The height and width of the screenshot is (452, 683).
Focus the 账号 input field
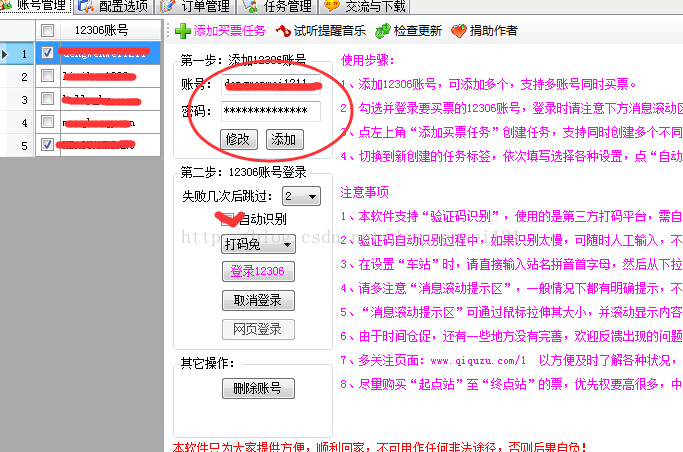coord(271,84)
